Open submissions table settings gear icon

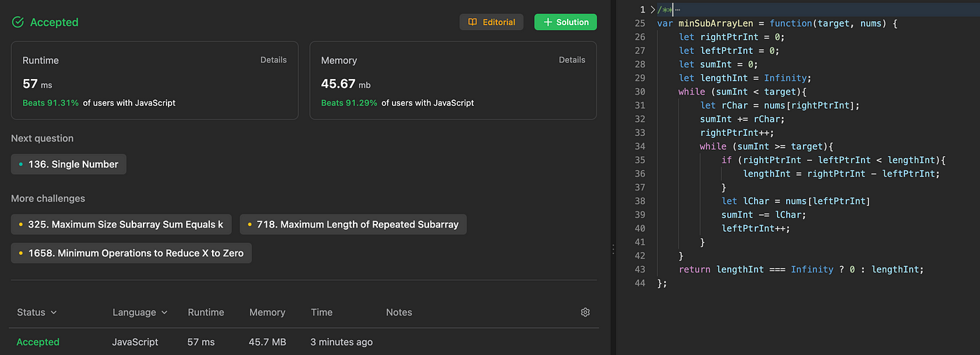585,312
